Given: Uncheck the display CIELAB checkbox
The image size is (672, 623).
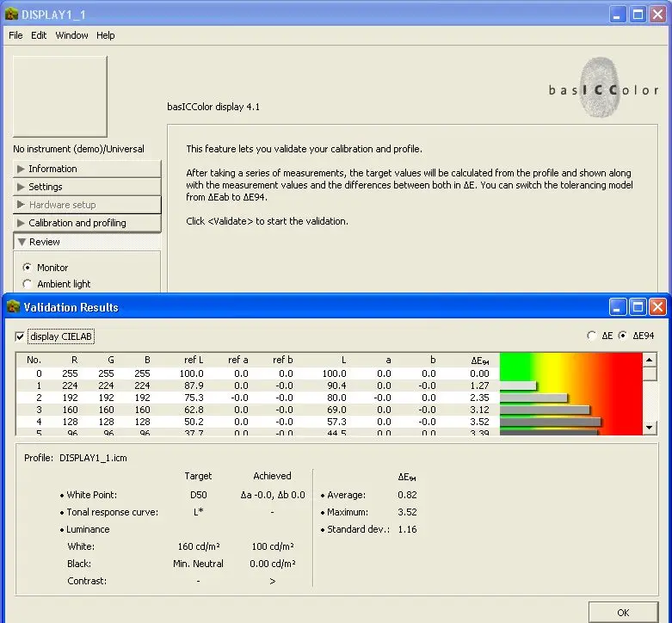Looking at the screenshot, I should coord(20,336).
